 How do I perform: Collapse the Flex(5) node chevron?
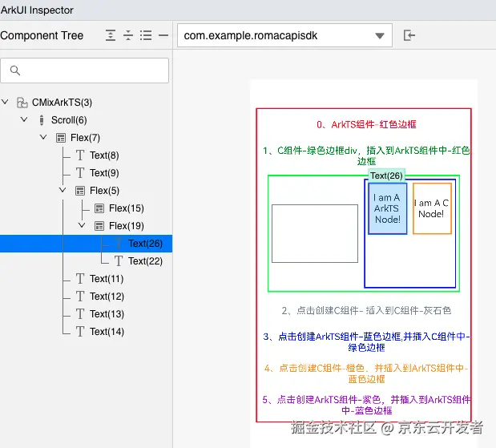pyautogui.click(x=63, y=190)
